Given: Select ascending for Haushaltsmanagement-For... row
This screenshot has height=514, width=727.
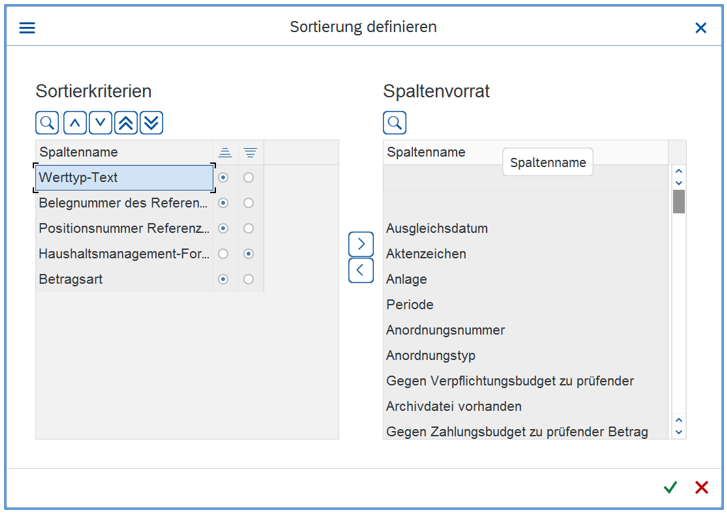Looking at the screenshot, I should 223,254.
